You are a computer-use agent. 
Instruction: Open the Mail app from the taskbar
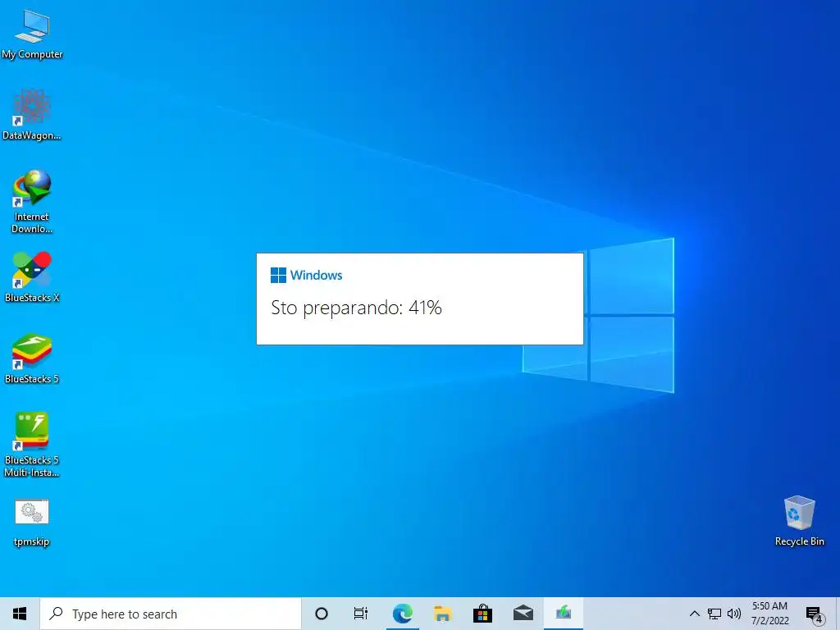coord(523,614)
